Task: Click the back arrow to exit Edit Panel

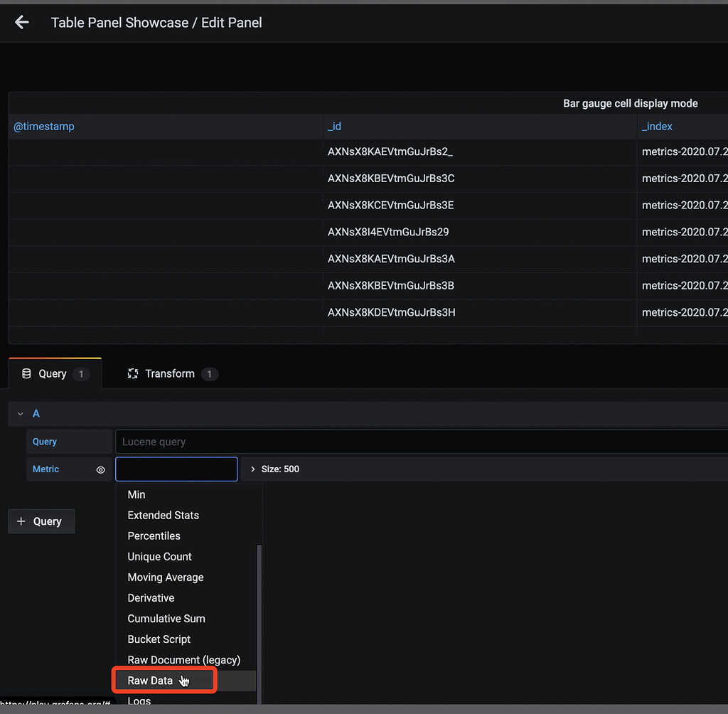Action: 21,22
